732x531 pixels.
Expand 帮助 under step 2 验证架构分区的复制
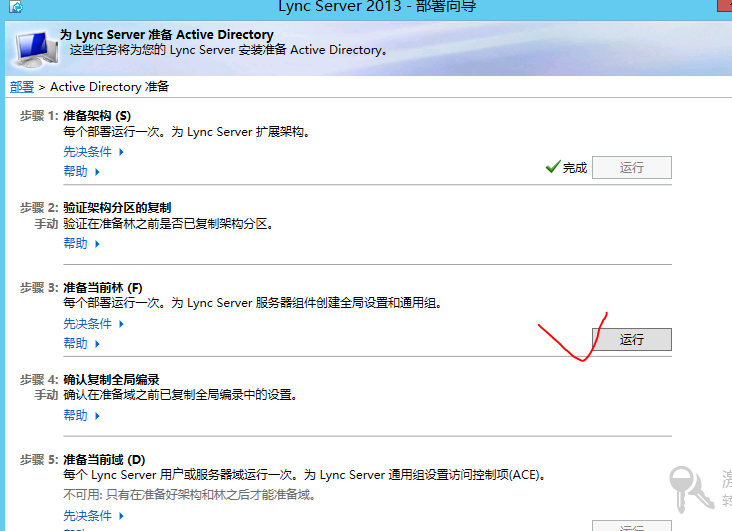(82, 243)
